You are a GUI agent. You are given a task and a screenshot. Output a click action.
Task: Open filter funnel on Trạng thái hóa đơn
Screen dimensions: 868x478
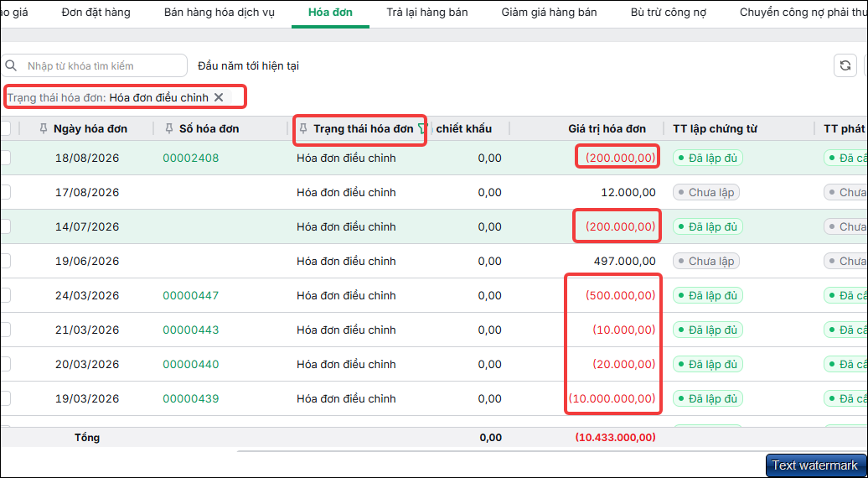422,129
